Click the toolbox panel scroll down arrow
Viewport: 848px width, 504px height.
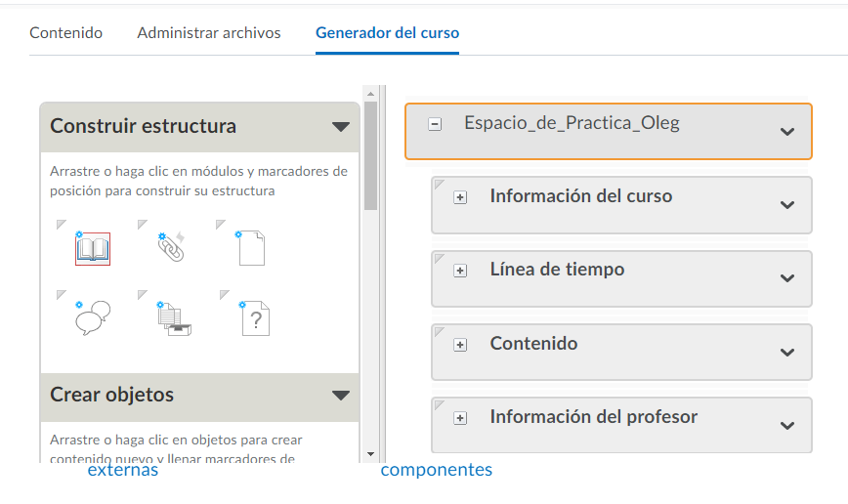click(x=370, y=453)
